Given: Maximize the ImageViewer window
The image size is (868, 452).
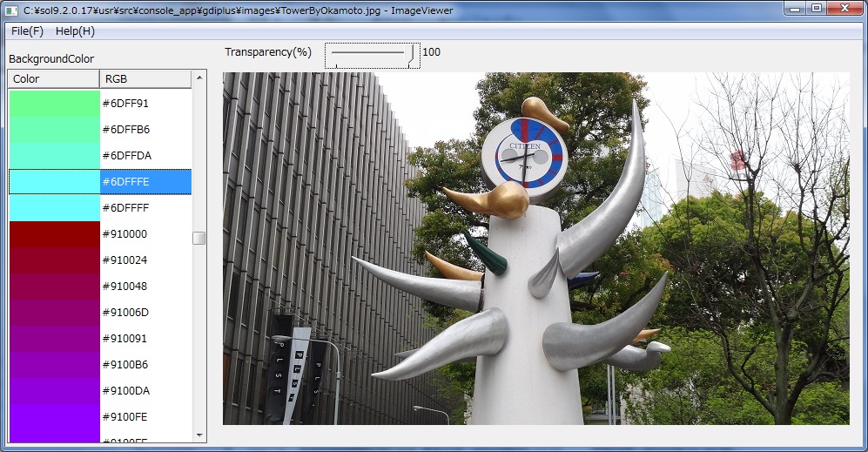Looking at the screenshot, I should (817, 9).
